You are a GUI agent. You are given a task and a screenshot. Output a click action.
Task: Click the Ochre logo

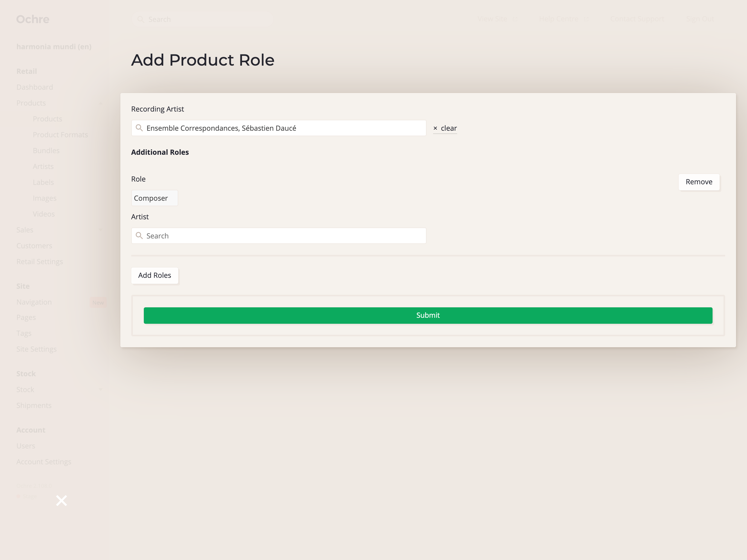point(33,19)
